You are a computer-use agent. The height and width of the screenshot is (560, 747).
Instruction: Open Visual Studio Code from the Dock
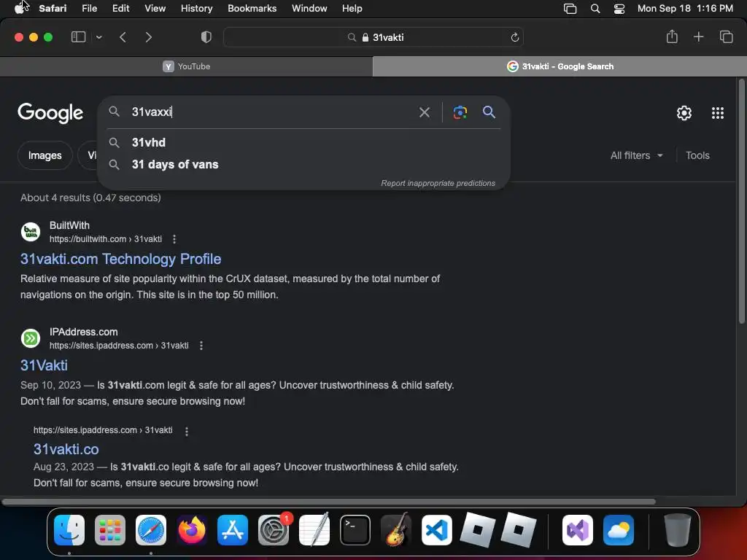click(x=436, y=529)
